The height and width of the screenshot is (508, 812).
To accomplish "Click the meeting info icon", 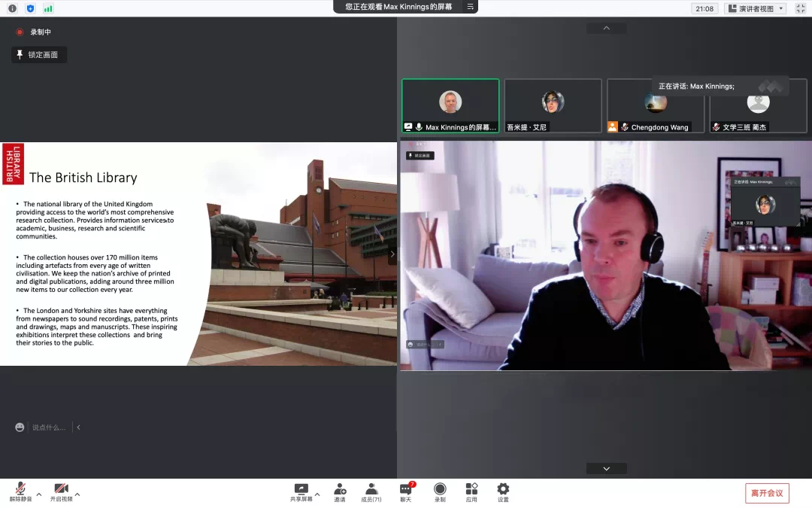I will 12,8.
